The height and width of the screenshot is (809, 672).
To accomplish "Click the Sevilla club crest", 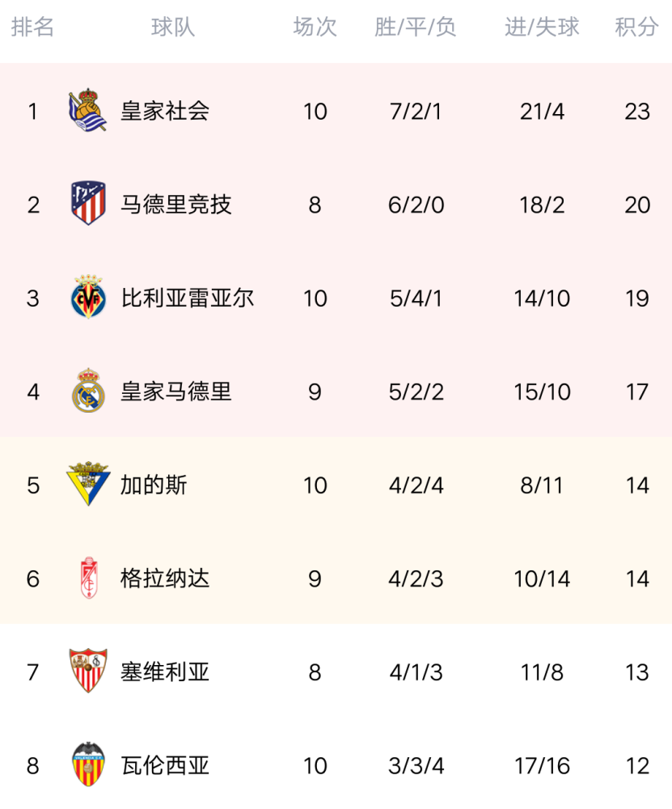I will (x=88, y=671).
